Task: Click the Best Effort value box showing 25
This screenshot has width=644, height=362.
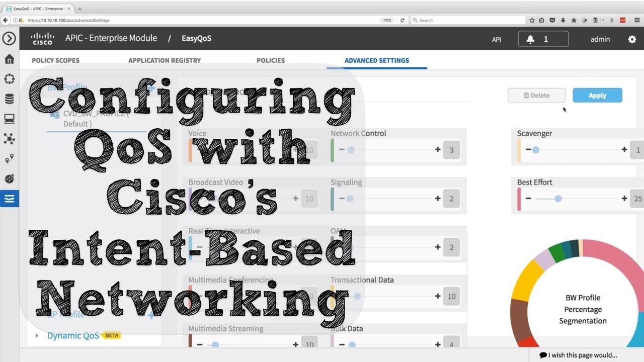Action: click(637, 199)
